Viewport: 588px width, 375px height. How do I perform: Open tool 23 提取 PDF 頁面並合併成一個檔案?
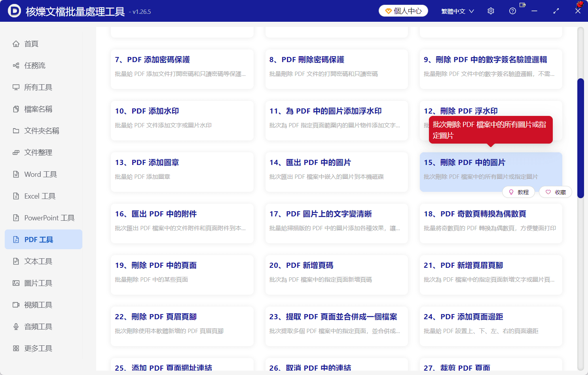click(x=336, y=326)
